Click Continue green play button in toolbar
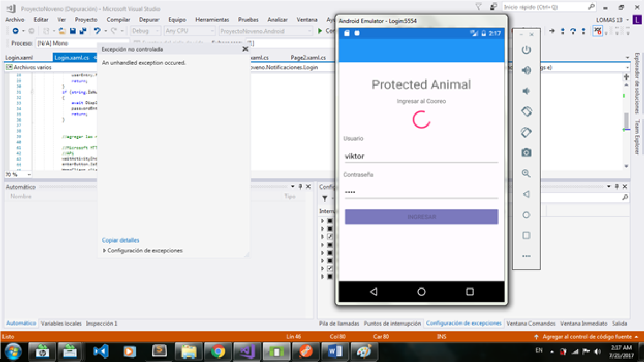 tap(320, 31)
